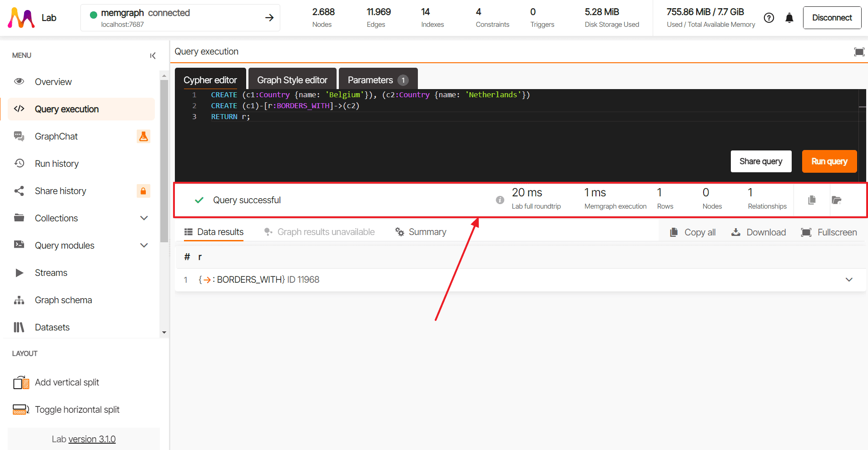Viewport: 868px width, 450px height.
Task: Copy query icon in results bar
Action: 812,200
